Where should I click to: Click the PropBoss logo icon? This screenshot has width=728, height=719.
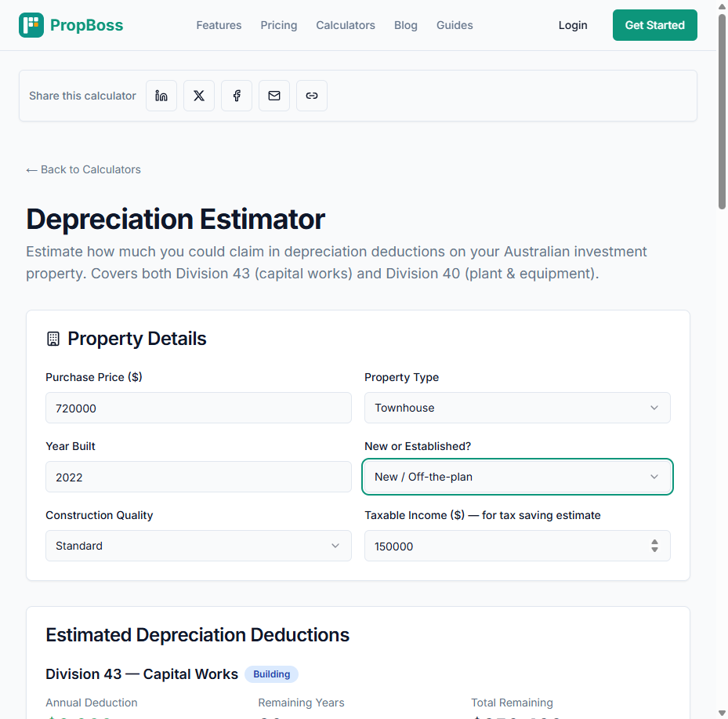coord(30,24)
